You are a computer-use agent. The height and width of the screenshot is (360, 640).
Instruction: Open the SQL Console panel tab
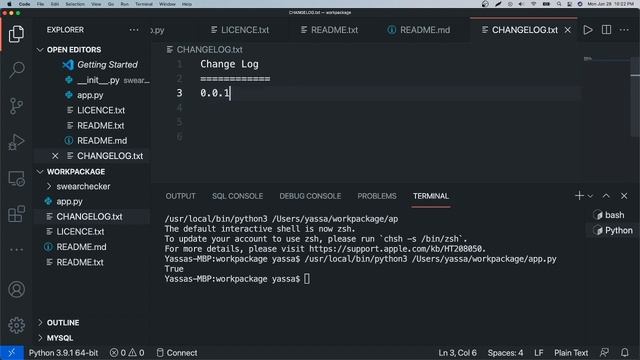coord(237,196)
